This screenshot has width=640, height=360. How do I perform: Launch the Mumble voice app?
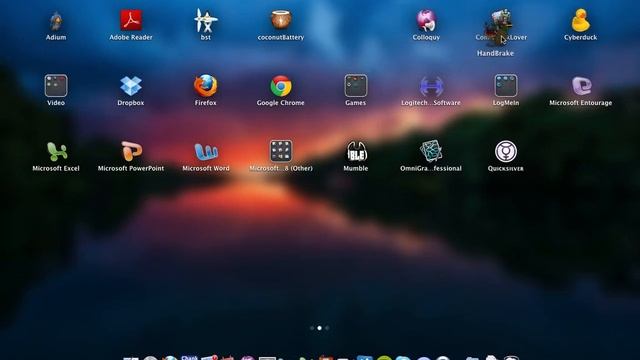click(x=356, y=151)
